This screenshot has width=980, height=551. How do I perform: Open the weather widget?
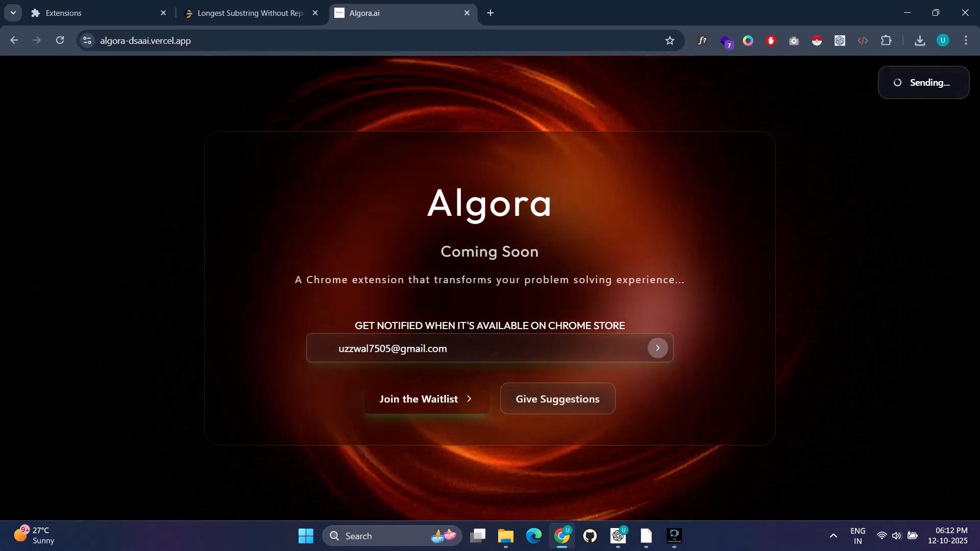tap(34, 536)
